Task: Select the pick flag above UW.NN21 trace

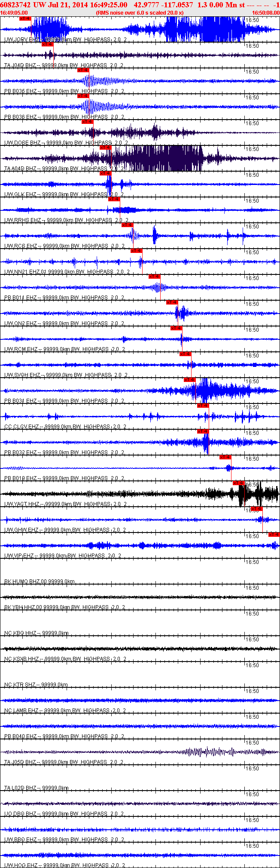Action: pos(136,251)
